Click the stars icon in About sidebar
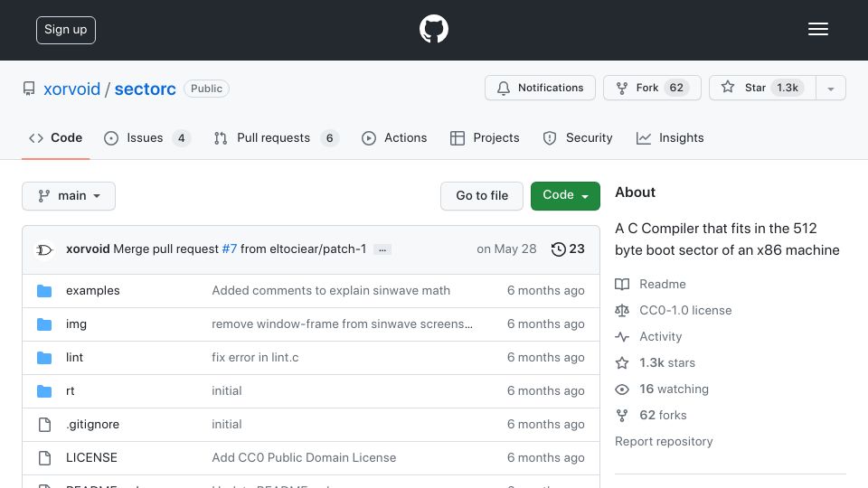The image size is (868, 488). pos(622,363)
